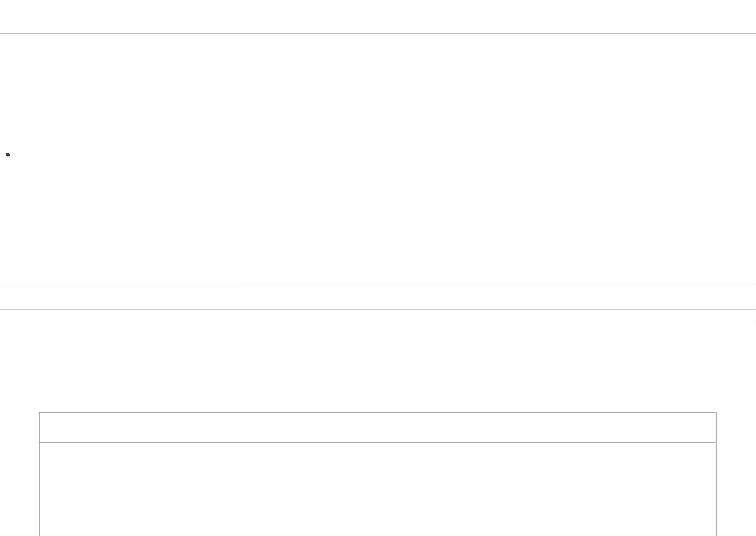Click inside the empty bordered box body
756x536 pixels.
[x=377, y=489]
